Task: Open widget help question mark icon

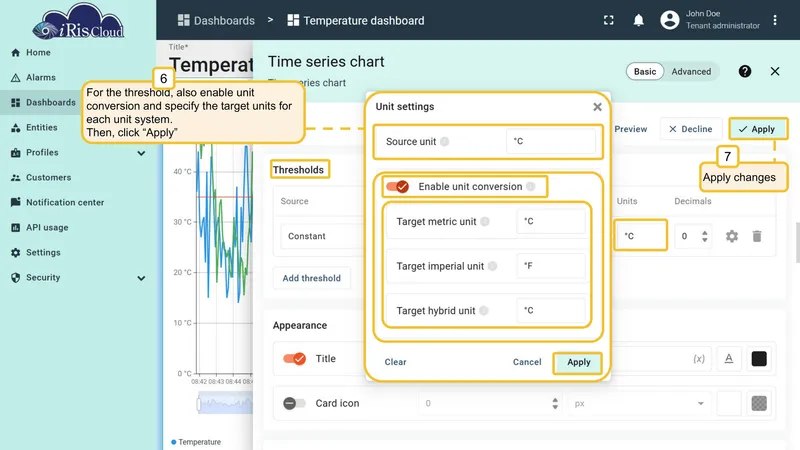Action: pyautogui.click(x=744, y=71)
